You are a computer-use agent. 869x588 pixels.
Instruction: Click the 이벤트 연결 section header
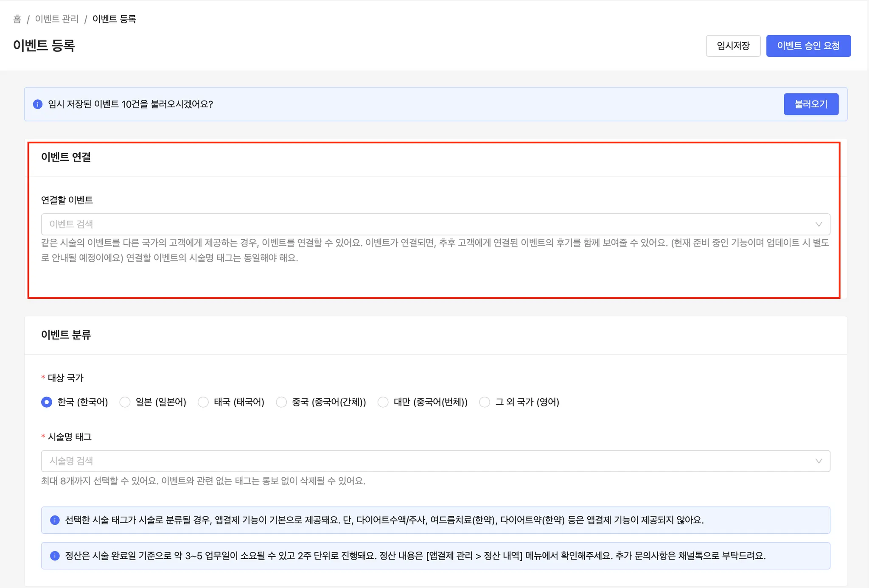(66, 157)
